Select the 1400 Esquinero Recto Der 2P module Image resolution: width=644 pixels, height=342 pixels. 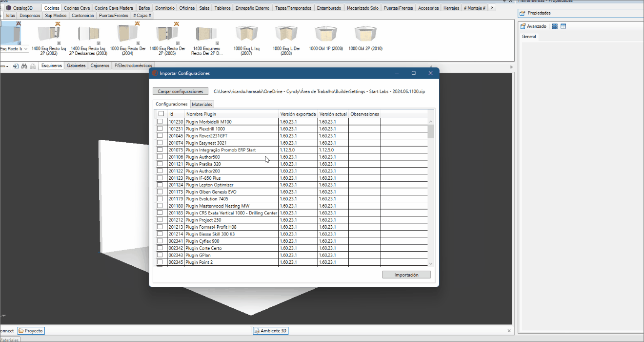(207, 40)
